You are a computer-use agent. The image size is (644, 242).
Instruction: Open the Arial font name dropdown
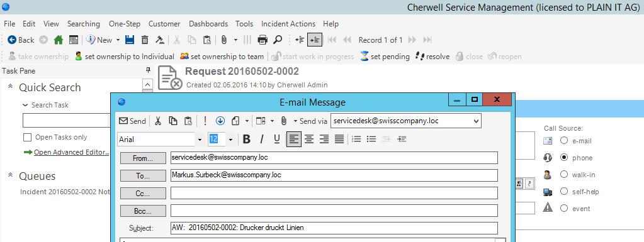[200, 140]
